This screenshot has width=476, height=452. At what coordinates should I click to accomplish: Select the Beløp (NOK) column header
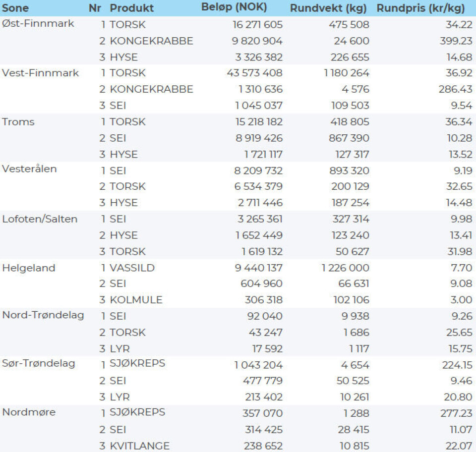(234, 8)
